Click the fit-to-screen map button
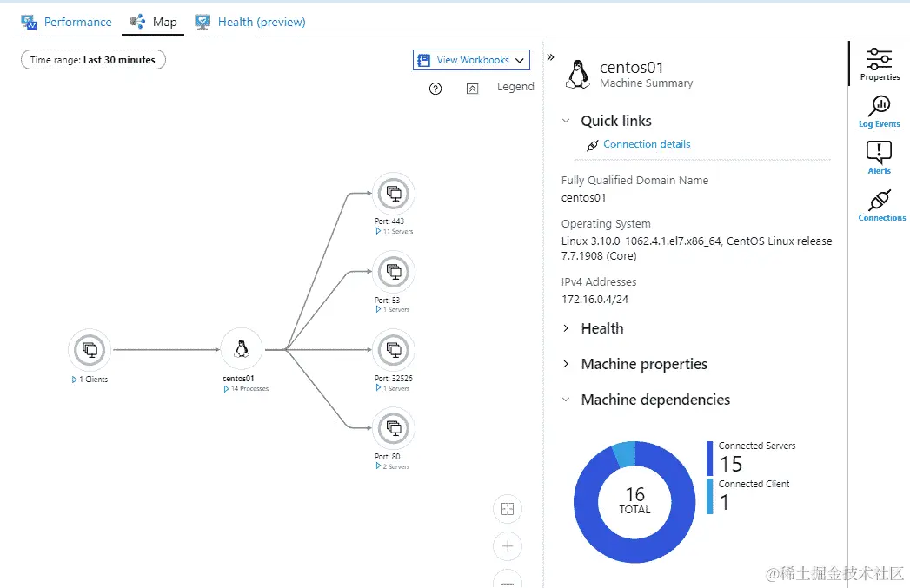Viewport: 910px width, 588px height. point(508,509)
